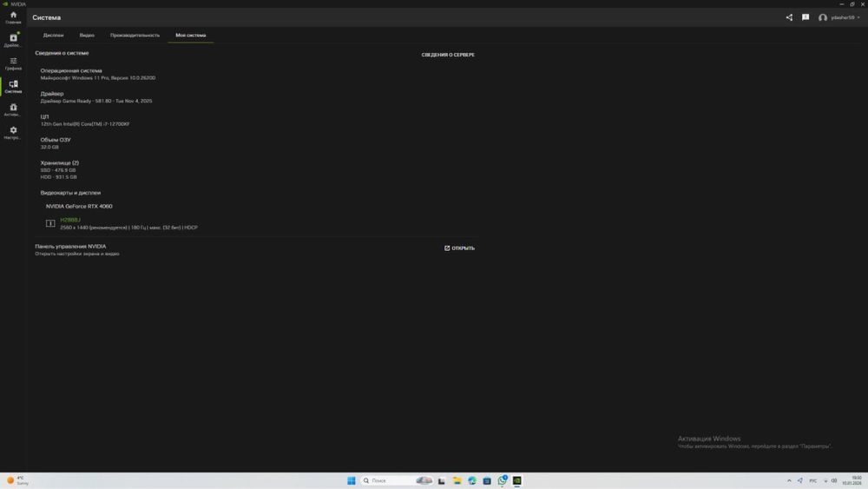Click the Панель управления NVIDIA heading

click(x=70, y=247)
